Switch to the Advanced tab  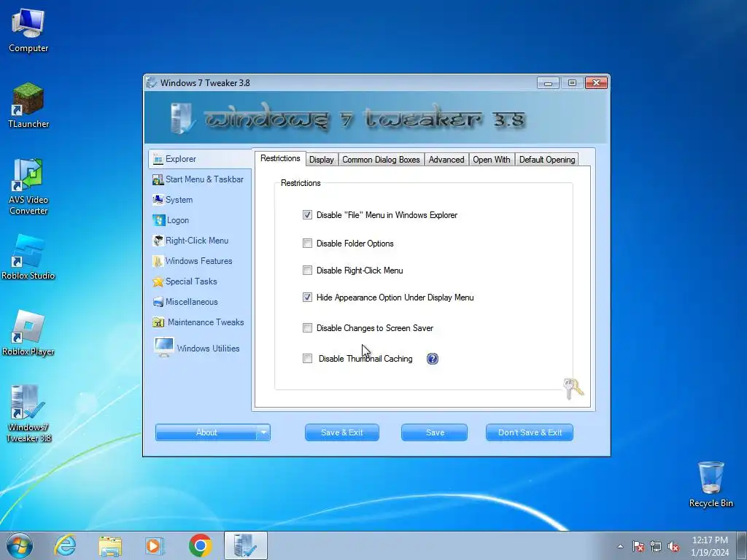pyautogui.click(x=446, y=160)
